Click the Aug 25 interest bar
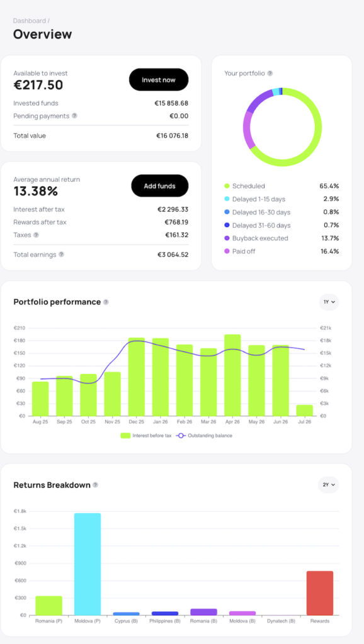Viewport: 364px width, 644px height. click(40, 399)
